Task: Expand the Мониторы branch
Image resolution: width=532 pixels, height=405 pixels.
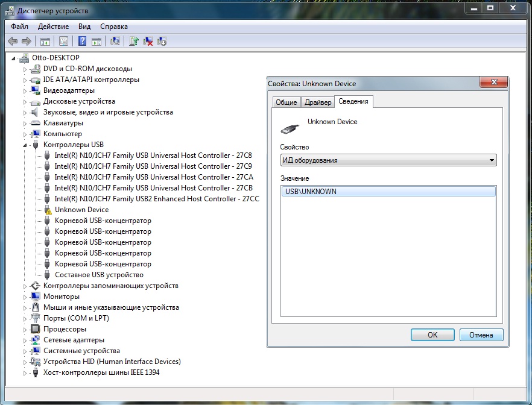Action: pos(25,297)
